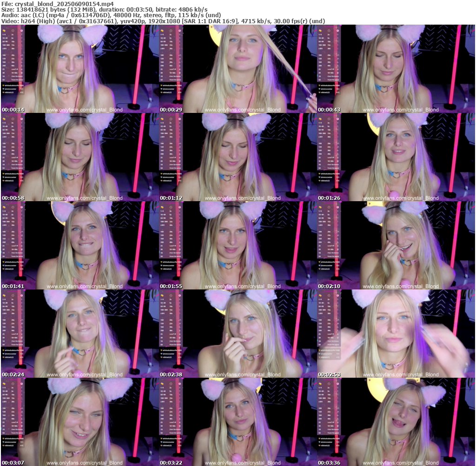Open the frame marked 00:03:22

pos(238,422)
